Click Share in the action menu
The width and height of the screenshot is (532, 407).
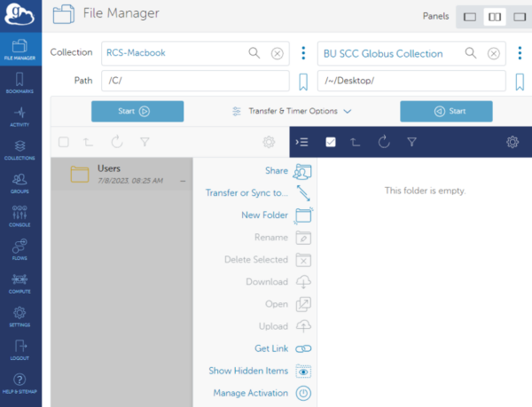[x=288, y=171]
